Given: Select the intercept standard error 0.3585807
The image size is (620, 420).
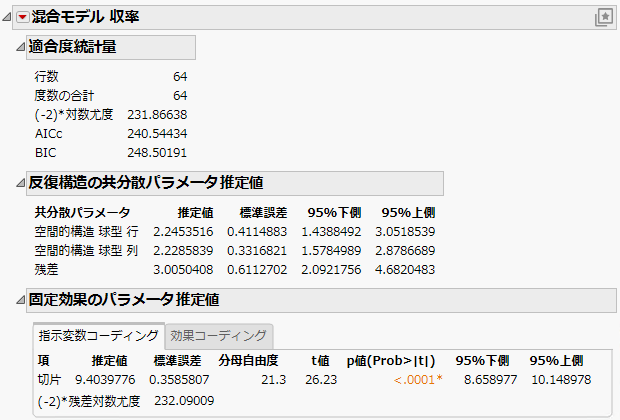Looking at the screenshot, I should [179, 379].
